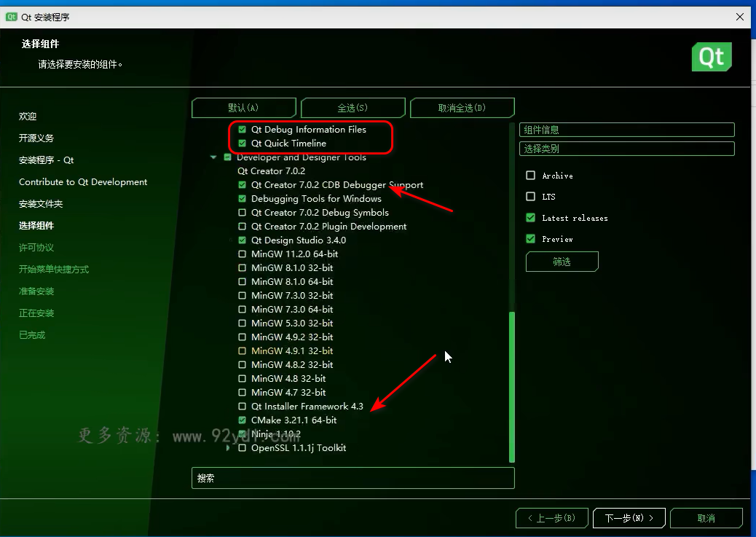Viewport: 756px width, 537px height.
Task: Check MinGW 4.8.2 32-bit
Action: pyautogui.click(x=242, y=365)
